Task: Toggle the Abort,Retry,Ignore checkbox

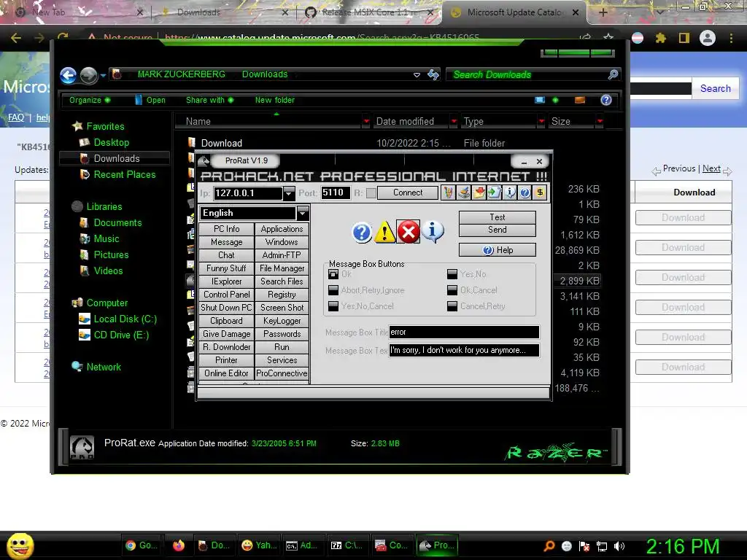Action: [333, 290]
